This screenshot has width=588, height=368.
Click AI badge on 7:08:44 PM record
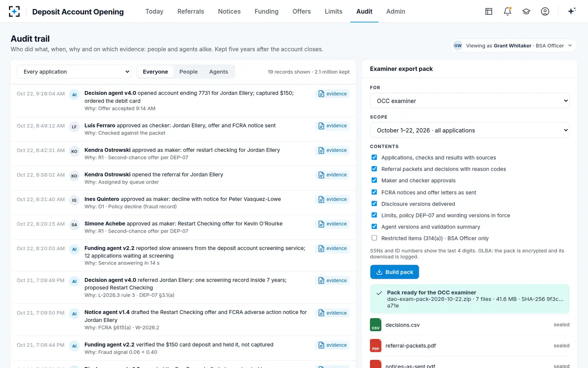pos(74,346)
